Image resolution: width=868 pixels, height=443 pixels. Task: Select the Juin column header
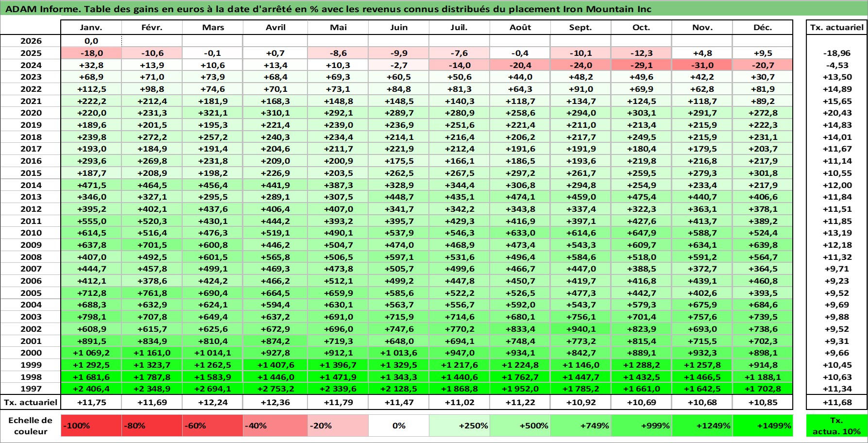point(399,27)
